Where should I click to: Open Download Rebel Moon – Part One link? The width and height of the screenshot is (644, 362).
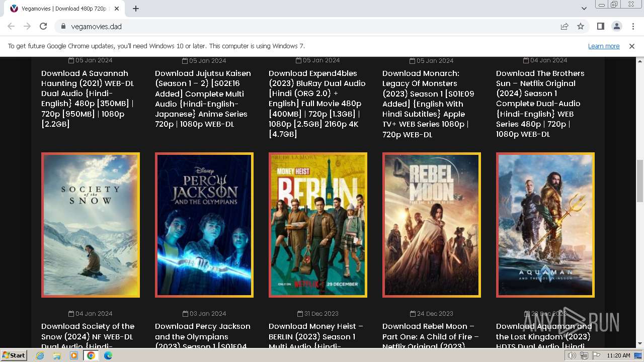click(x=431, y=336)
